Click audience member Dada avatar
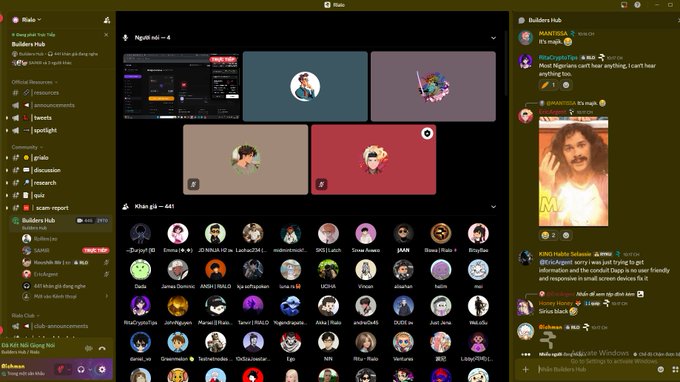Viewport: 680px width, 382px height. point(141,270)
